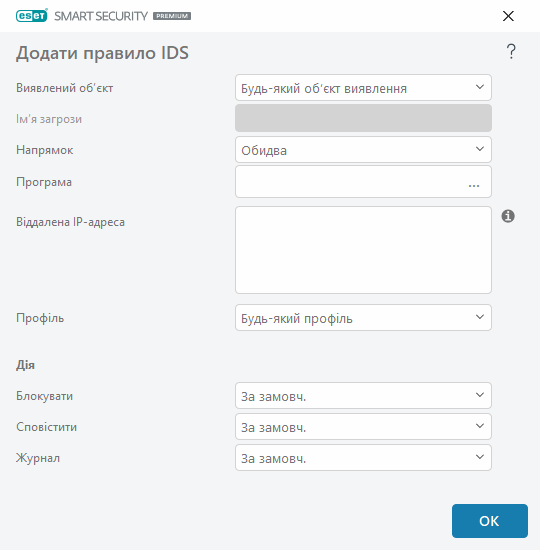
Task: Click the Дія section heading
Action: click(x=25, y=365)
